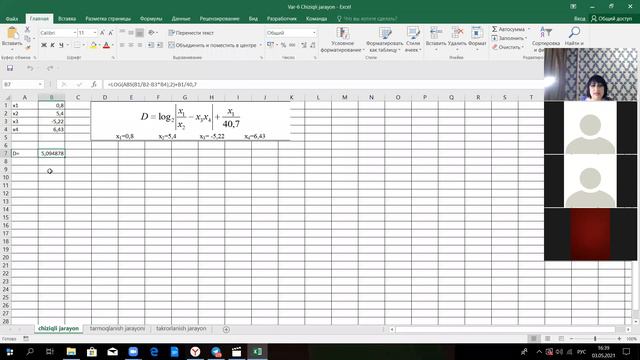
Task: Switch to Рецензирование ribbon tab
Action: (x=219, y=19)
